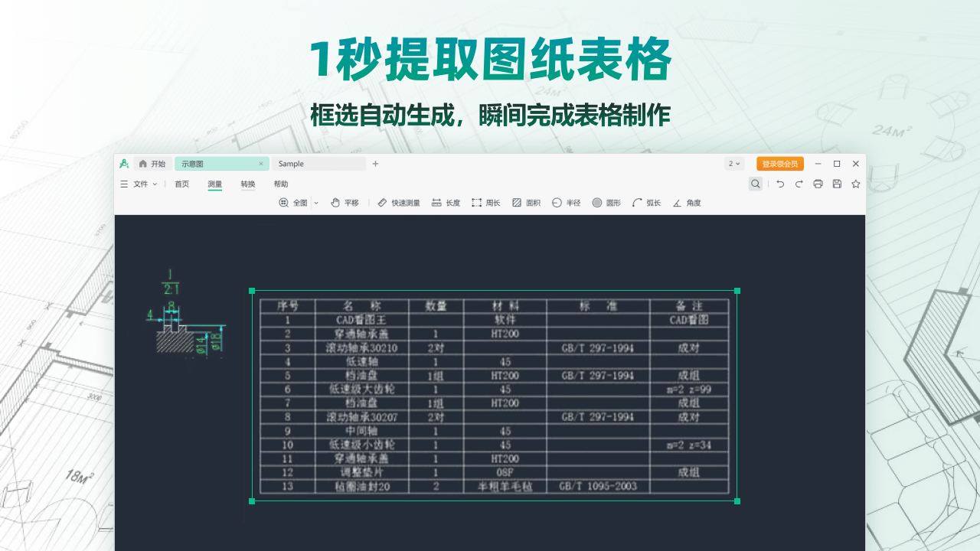The height and width of the screenshot is (551, 980).
Task: Click the bottom-left selection handle
Action: tap(252, 501)
